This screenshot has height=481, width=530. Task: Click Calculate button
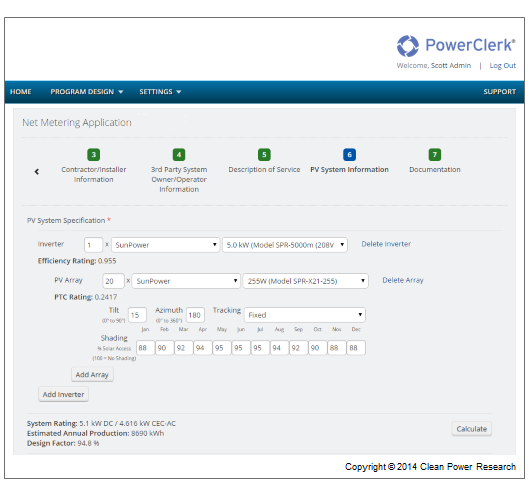tap(472, 429)
